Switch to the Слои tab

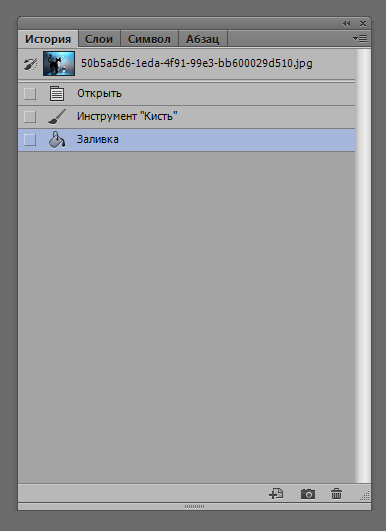[x=99, y=39]
